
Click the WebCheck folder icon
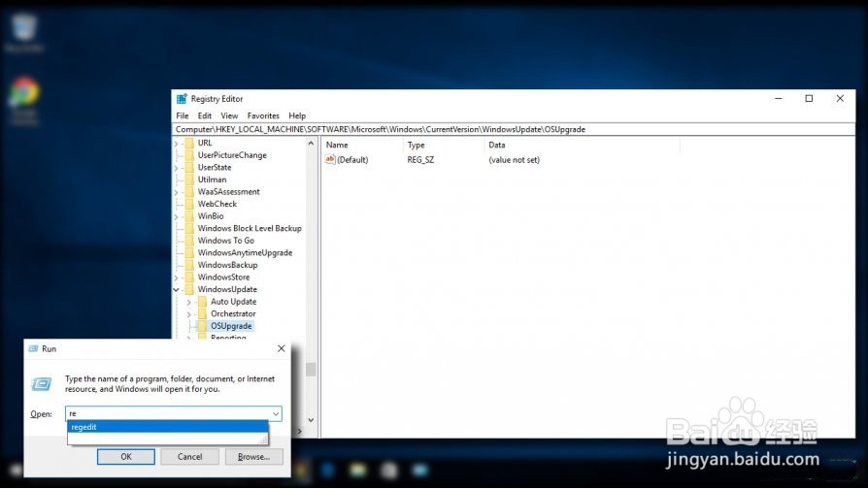[x=189, y=204]
